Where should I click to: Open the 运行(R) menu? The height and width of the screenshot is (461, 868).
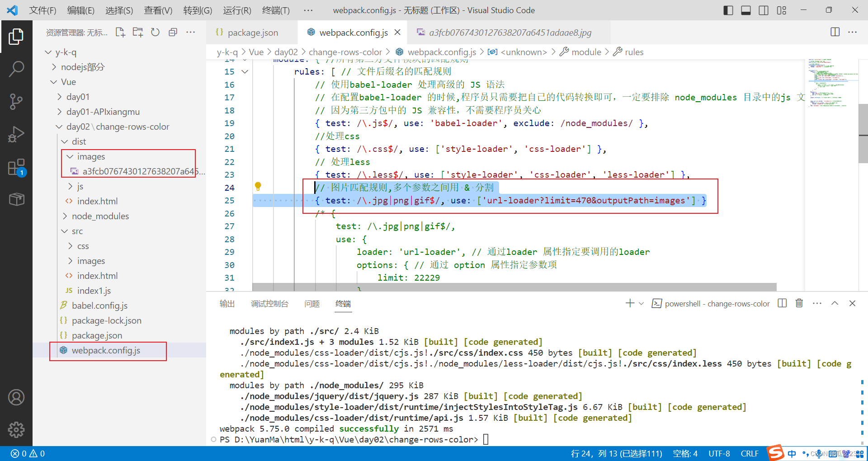[x=237, y=10]
